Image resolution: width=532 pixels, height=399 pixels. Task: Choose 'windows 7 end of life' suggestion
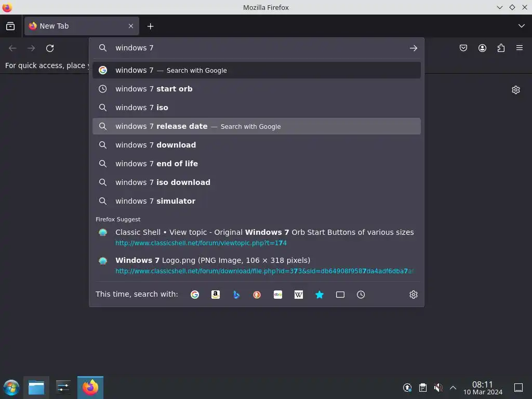coord(257,164)
